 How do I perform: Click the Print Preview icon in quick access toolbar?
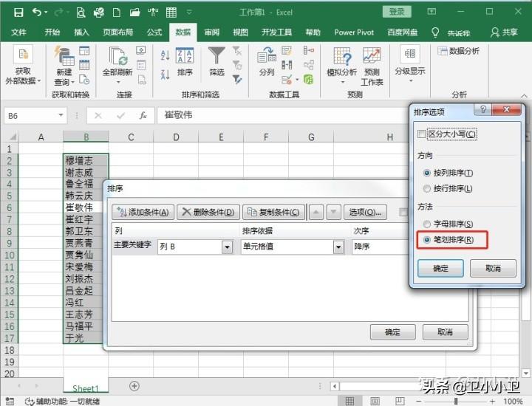81,13
